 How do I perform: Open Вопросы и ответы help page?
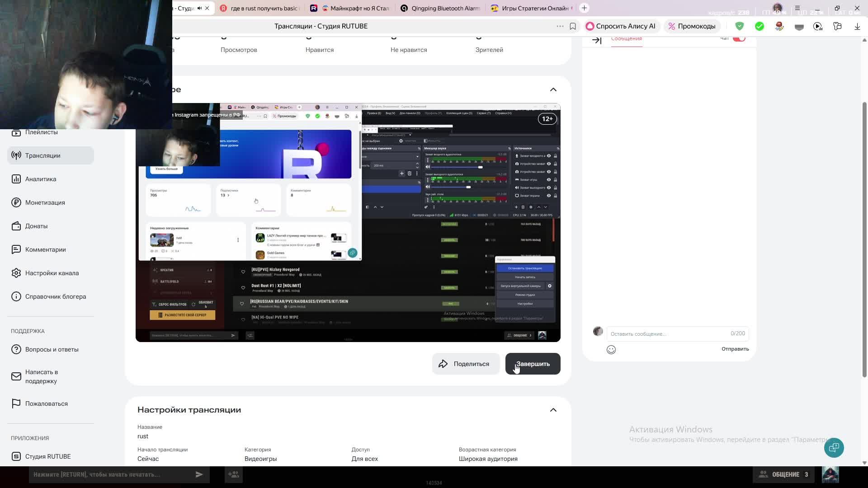[51, 349]
